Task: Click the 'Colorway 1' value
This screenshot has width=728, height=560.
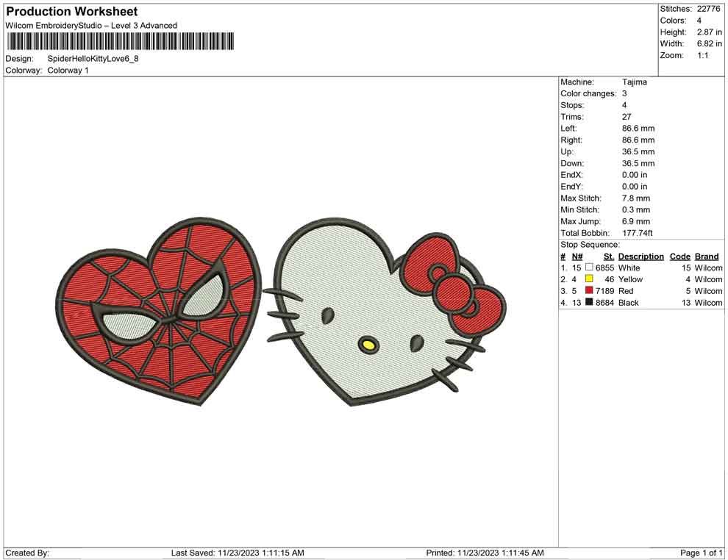Action: coord(68,71)
